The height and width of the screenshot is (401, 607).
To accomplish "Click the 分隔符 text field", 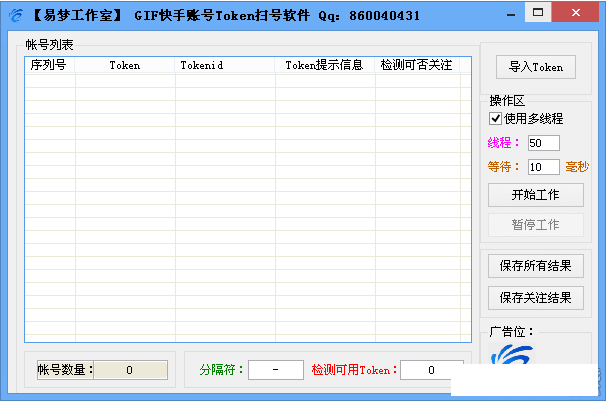I will [x=275, y=370].
